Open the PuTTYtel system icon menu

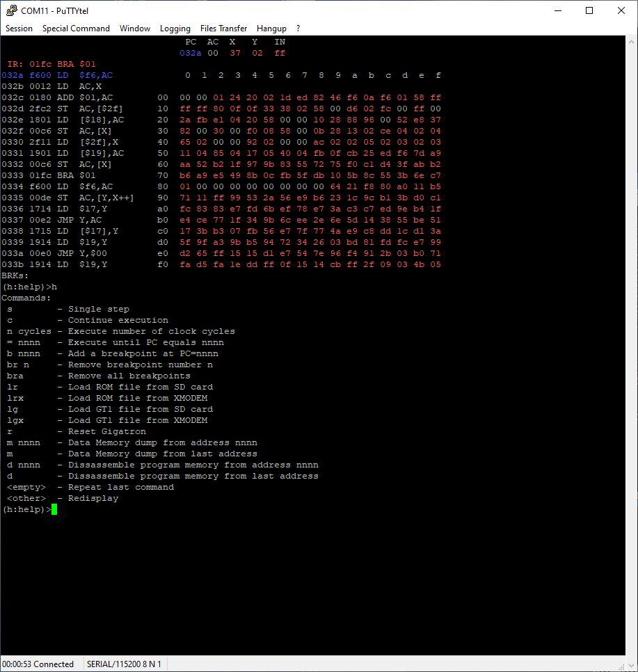[11, 10]
